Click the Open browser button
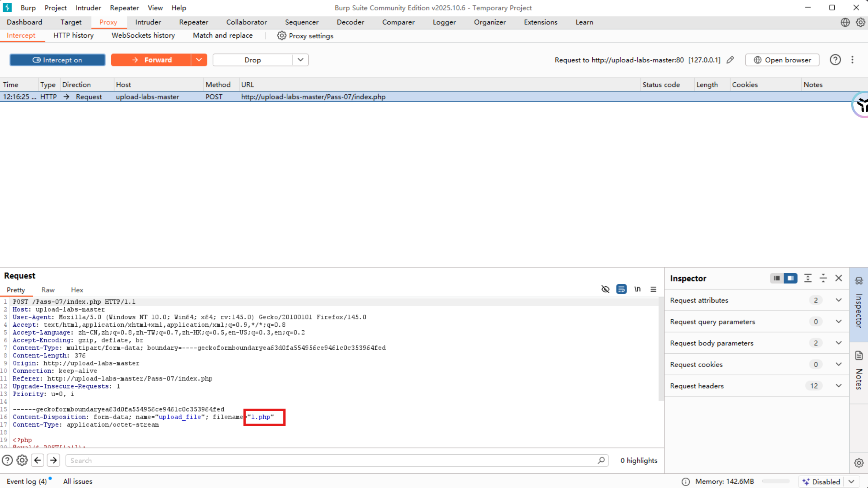 (x=782, y=60)
